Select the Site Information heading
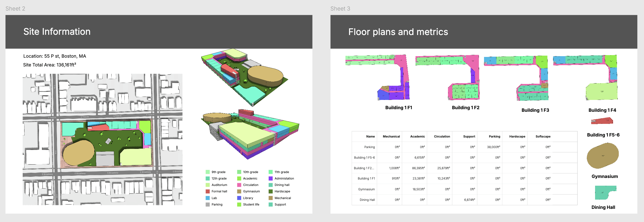Image resolution: width=644 pixels, height=222 pixels. (57, 32)
